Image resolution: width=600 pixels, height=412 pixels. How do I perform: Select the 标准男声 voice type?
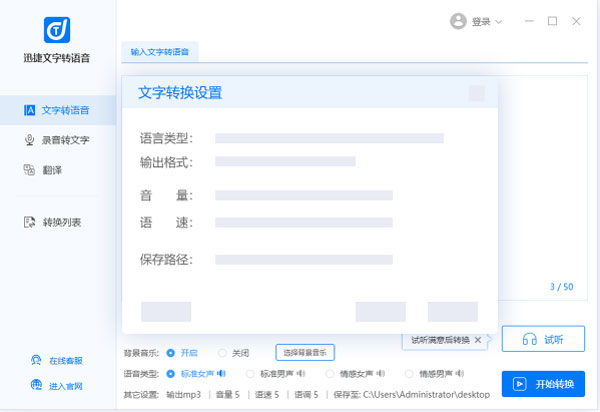coord(250,374)
